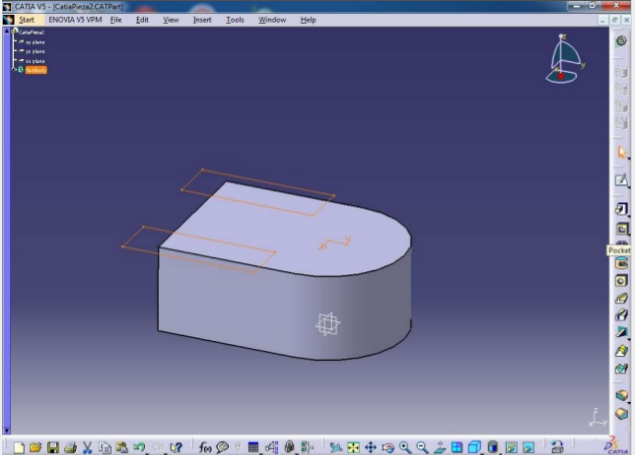Open the Insert menu
Screen dimensions: 635x455
point(202,20)
